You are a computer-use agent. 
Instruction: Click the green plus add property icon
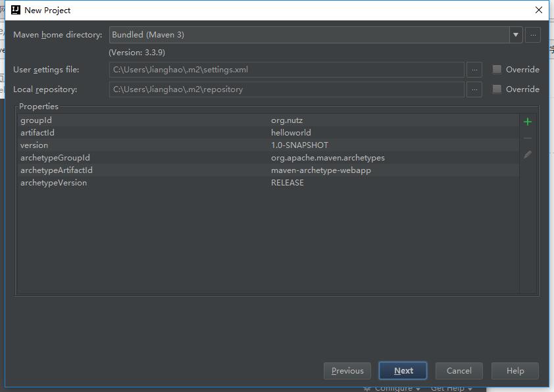(x=527, y=122)
